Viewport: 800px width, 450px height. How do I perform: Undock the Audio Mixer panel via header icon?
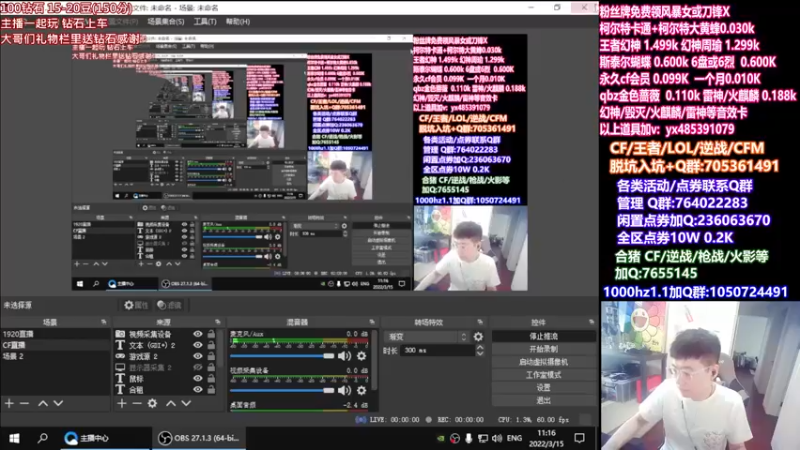[x=371, y=322]
